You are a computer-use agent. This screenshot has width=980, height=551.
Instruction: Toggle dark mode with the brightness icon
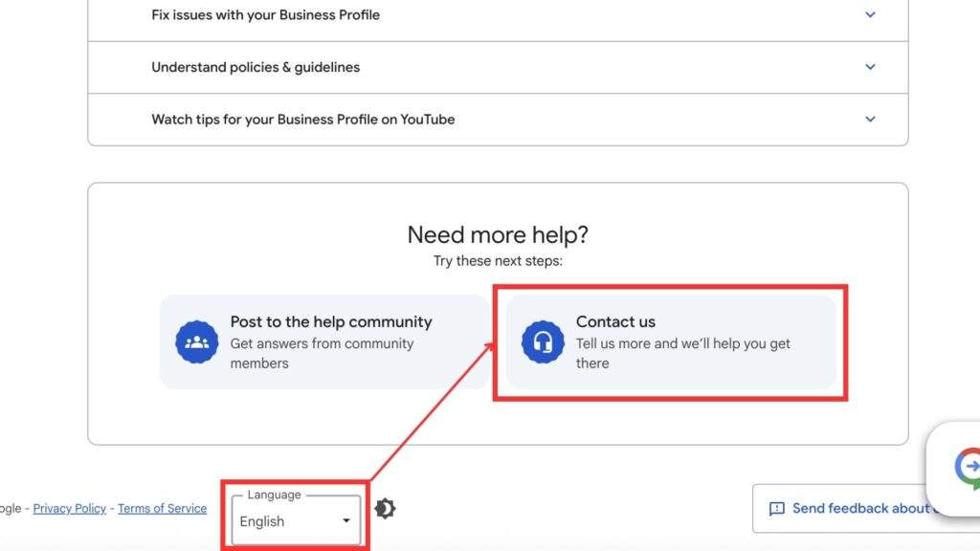coord(385,509)
